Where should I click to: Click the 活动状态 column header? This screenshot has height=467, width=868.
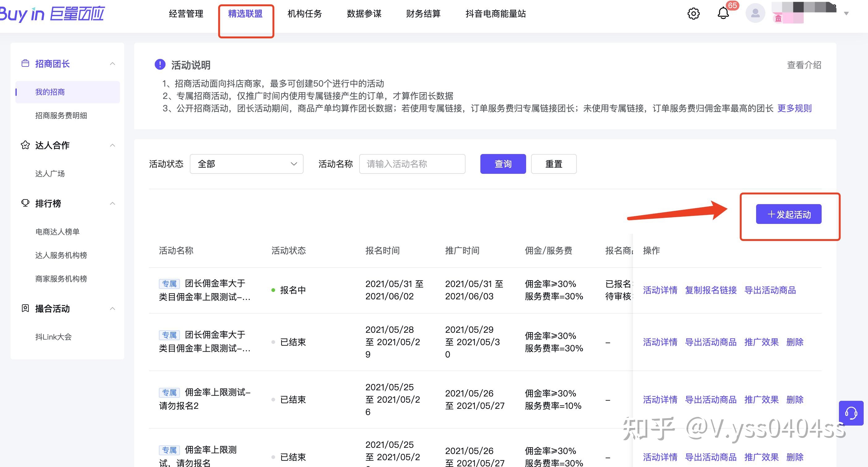pos(288,250)
